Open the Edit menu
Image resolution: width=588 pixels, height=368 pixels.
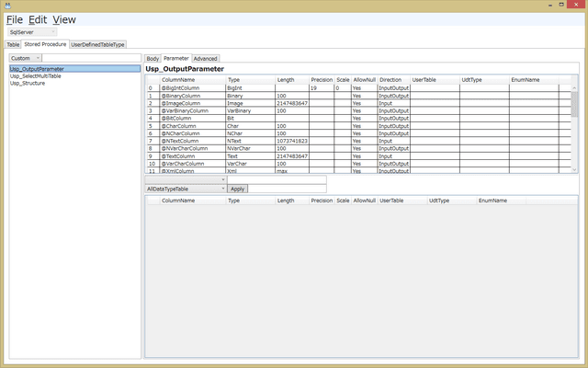[x=38, y=19]
